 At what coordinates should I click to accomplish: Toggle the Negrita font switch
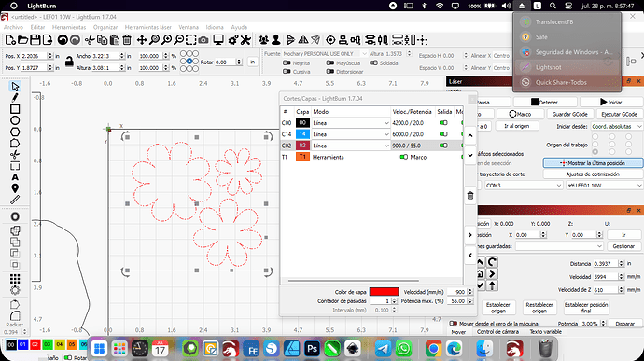coord(287,62)
